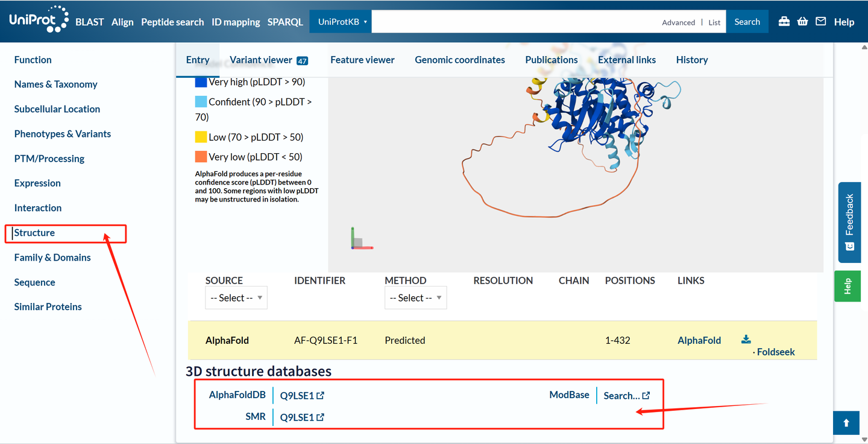The width and height of the screenshot is (868, 444).
Task: Open the SPARQL link
Action: [285, 22]
